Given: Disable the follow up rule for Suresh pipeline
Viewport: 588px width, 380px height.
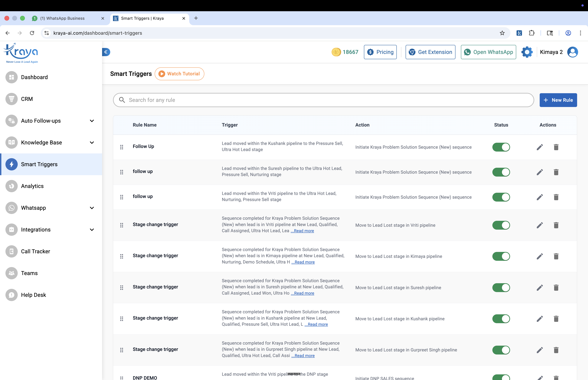Looking at the screenshot, I should pos(501,172).
